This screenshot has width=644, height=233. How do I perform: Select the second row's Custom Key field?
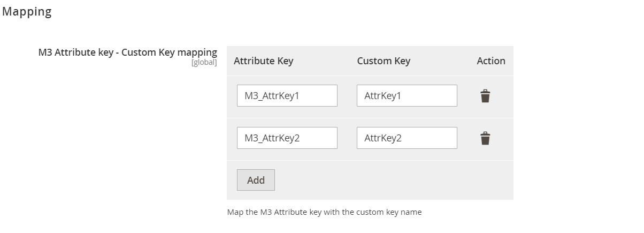coord(407,138)
